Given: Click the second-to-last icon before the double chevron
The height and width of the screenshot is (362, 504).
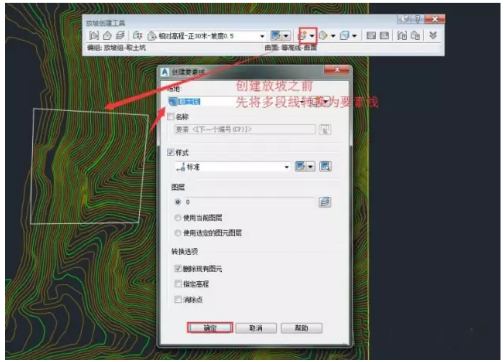Looking at the screenshot, I should coord(402,35).
